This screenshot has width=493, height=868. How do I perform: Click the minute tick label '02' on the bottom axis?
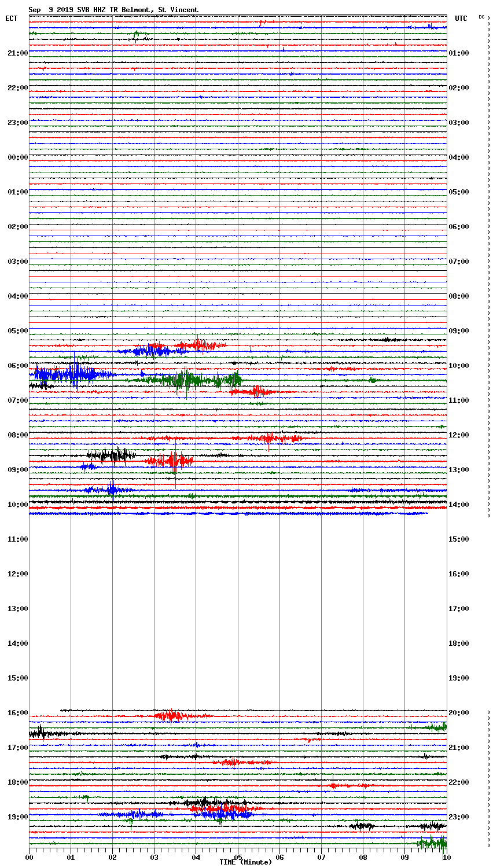click(x=113, y=857)
